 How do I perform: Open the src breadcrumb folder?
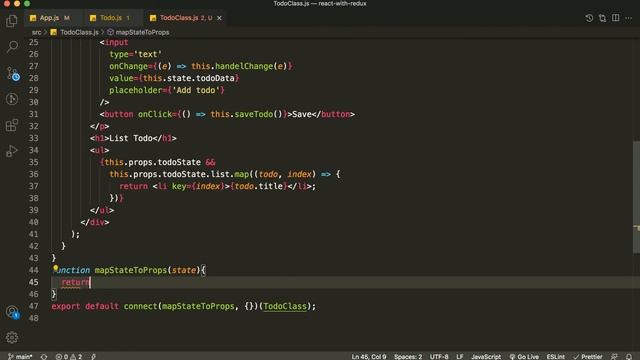[36, 32]
